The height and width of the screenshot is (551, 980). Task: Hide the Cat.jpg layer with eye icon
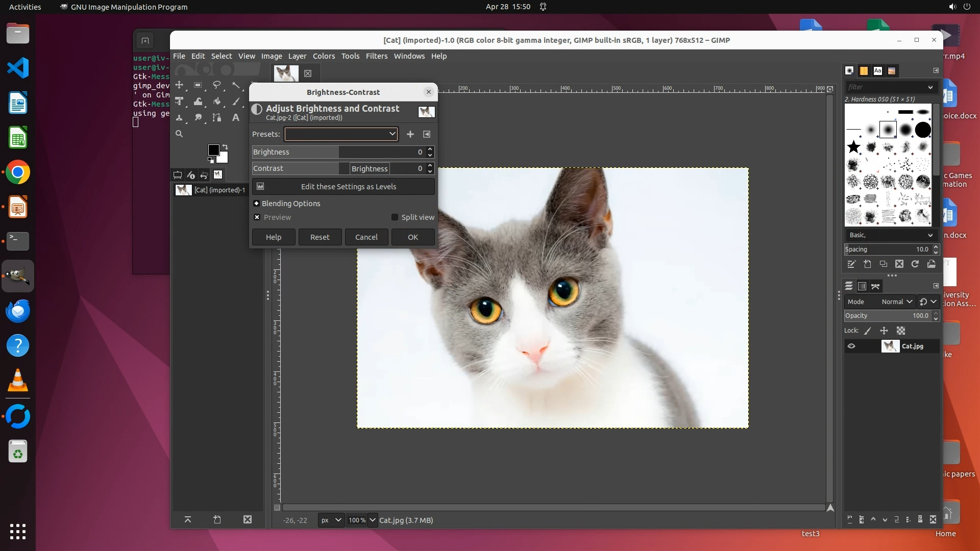tap(851, 346)
